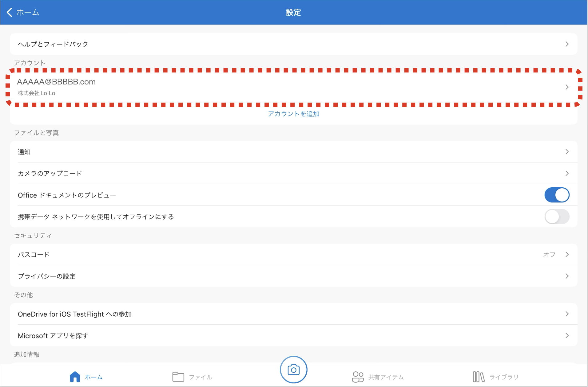Open プライバシーの設定 row
Screen dimensions: 588x387
coord(294,276)
